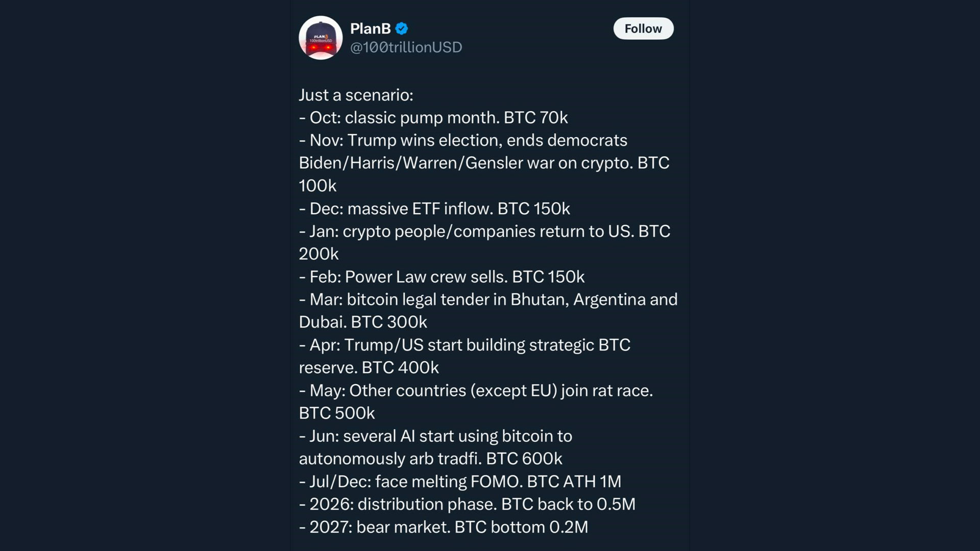Click the 'Jan: crypto people/companies return' line
The image size is (980, 551).
(484, 232)
